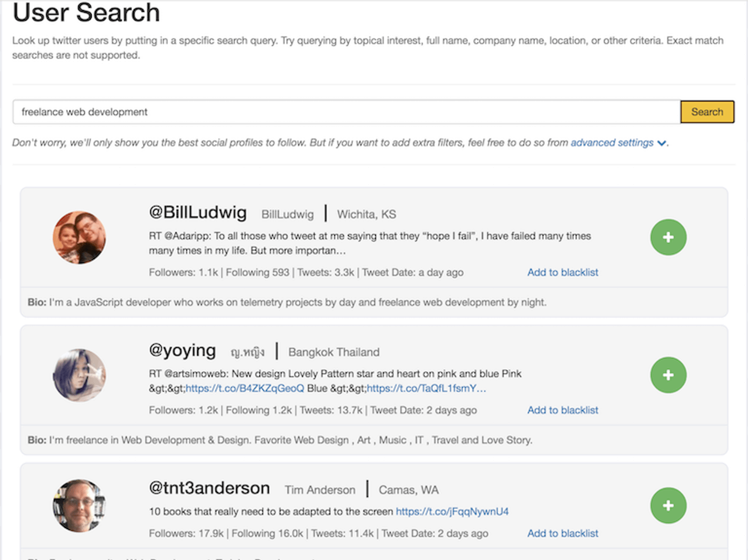Select the @BillLudwig username heading
Screen dimensions: 748x560
click(197, 212)
